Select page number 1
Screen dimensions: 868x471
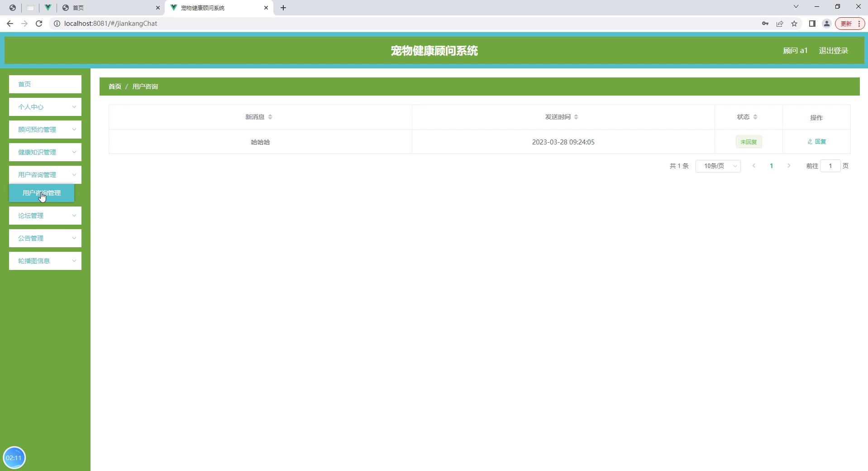pos(771,166)
